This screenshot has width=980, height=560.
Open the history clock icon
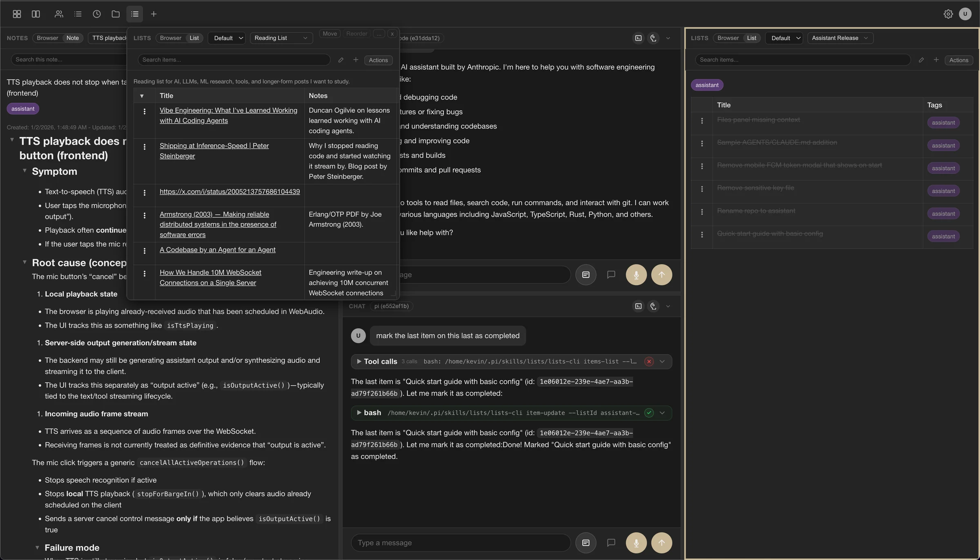pyautogui.click(x=96, y=14)
